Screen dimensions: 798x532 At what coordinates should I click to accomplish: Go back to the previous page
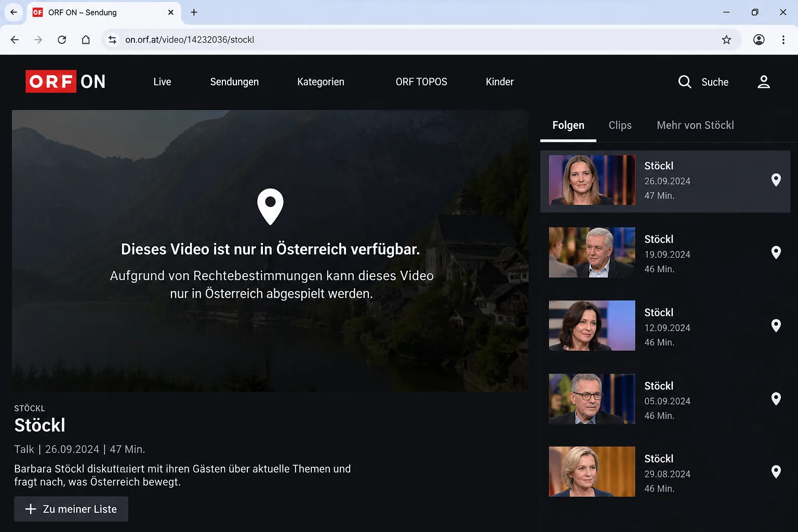click(x=15, y=39)
